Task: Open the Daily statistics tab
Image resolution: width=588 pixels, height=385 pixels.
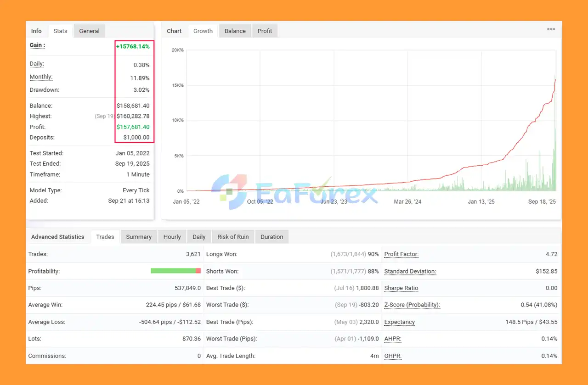Action: (x=199, y=237)
